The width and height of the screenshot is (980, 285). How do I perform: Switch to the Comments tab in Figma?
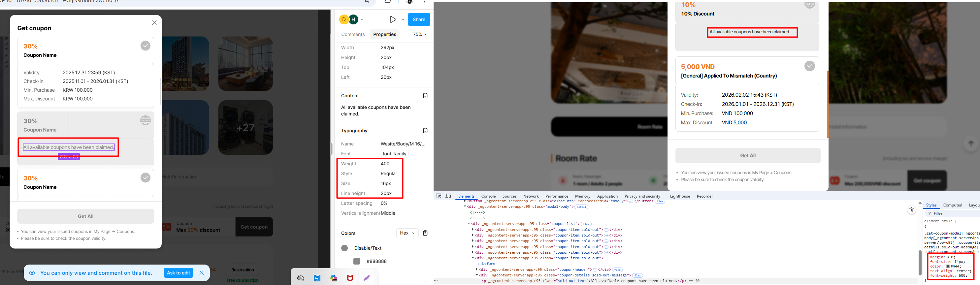pos(353,34)
